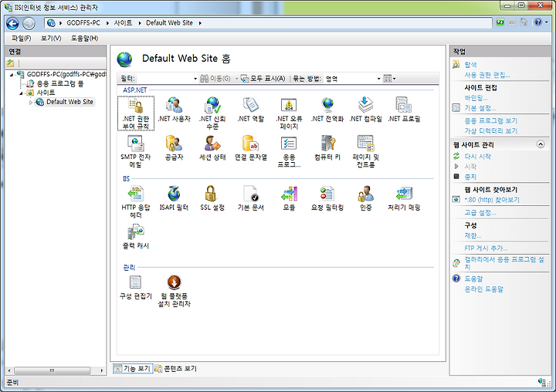Click 다시 시작 to restart site
The width and height of the screenshot is (556, 392).
tap(478, 157)
